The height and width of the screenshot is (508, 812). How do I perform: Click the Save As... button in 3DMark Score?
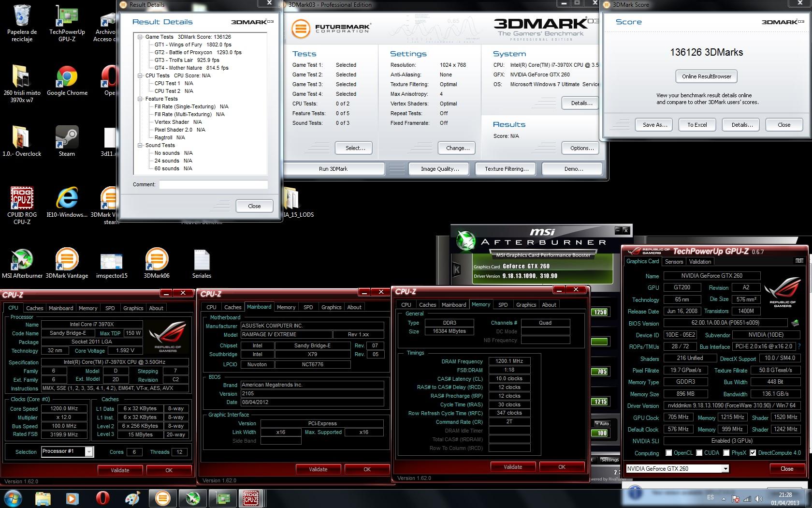click(x=655, y=125)
